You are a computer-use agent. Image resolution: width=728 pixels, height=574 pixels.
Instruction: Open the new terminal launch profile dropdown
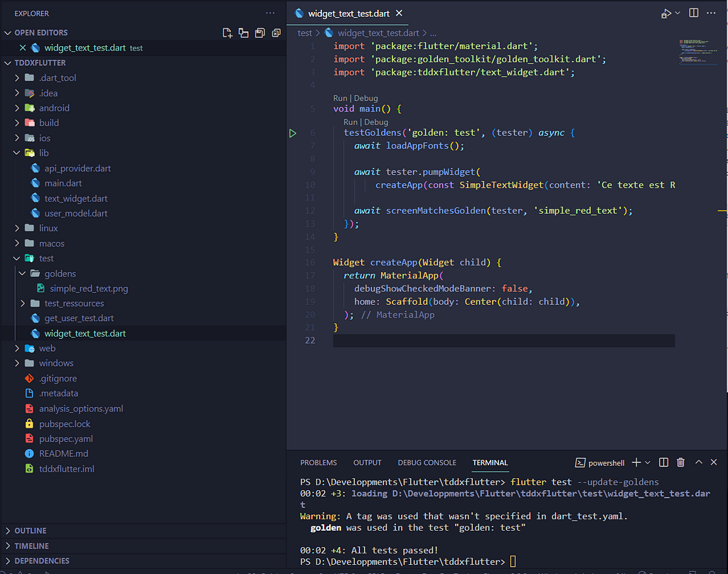pyautogui.click(x=648, y=462)
